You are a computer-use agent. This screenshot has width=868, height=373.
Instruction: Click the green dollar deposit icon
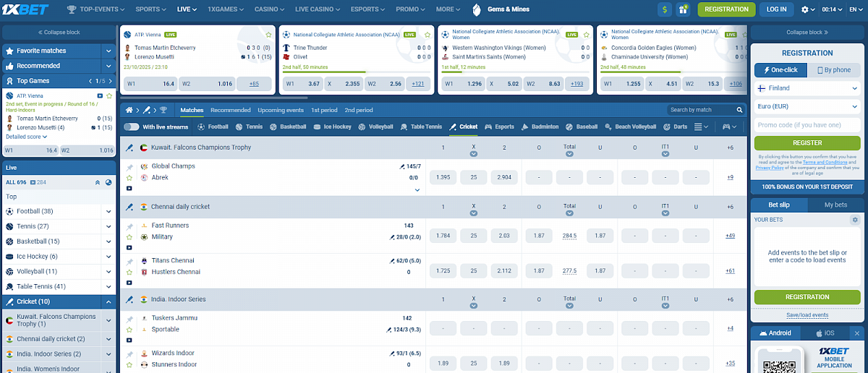click(665, 9)
